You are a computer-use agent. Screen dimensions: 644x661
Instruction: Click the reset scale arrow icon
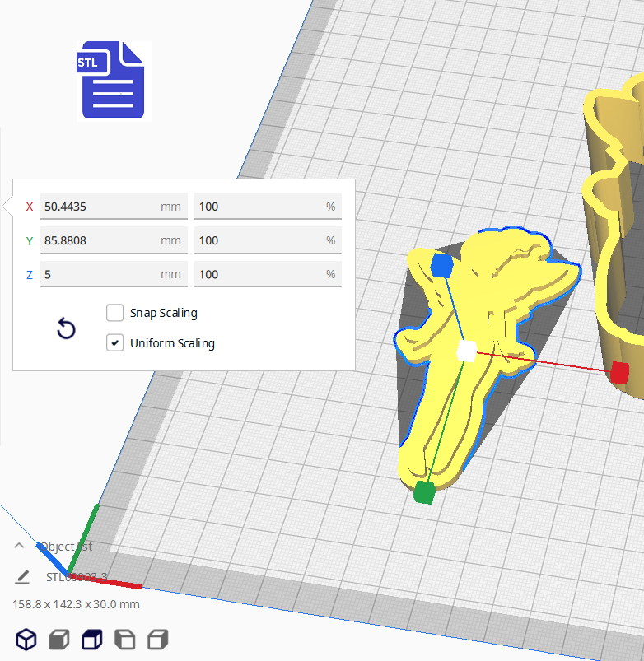(x=66, y=329)
